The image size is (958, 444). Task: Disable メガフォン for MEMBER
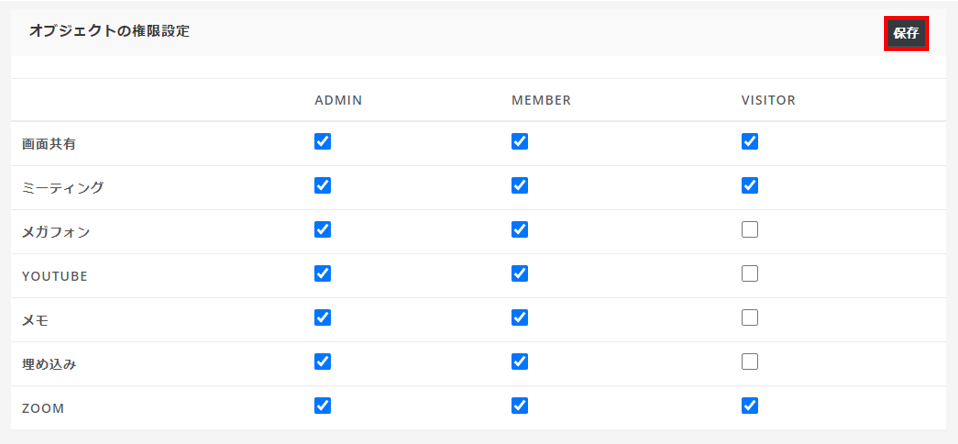(519, 230)
